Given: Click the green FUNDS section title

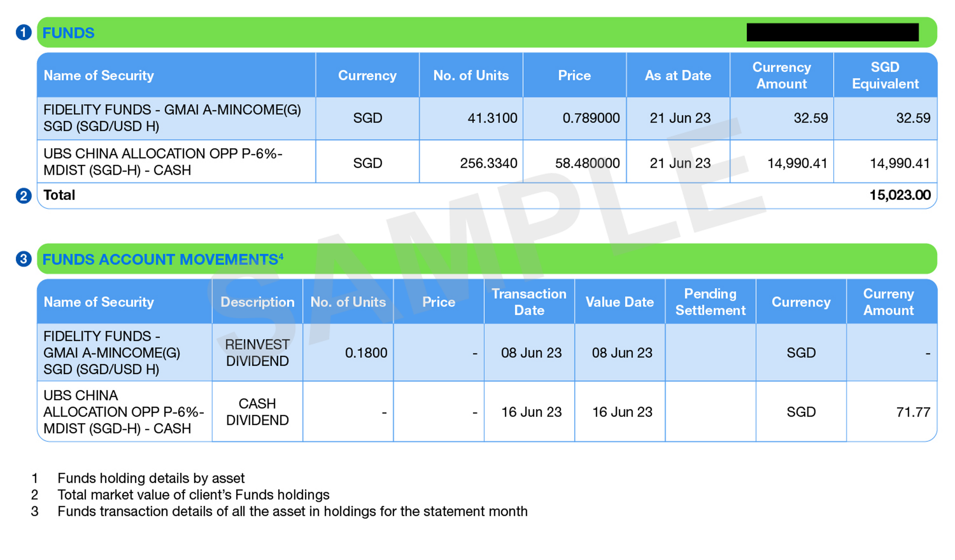Looking at the screenshot, I should pyautogui.click(x=68, y=33).
